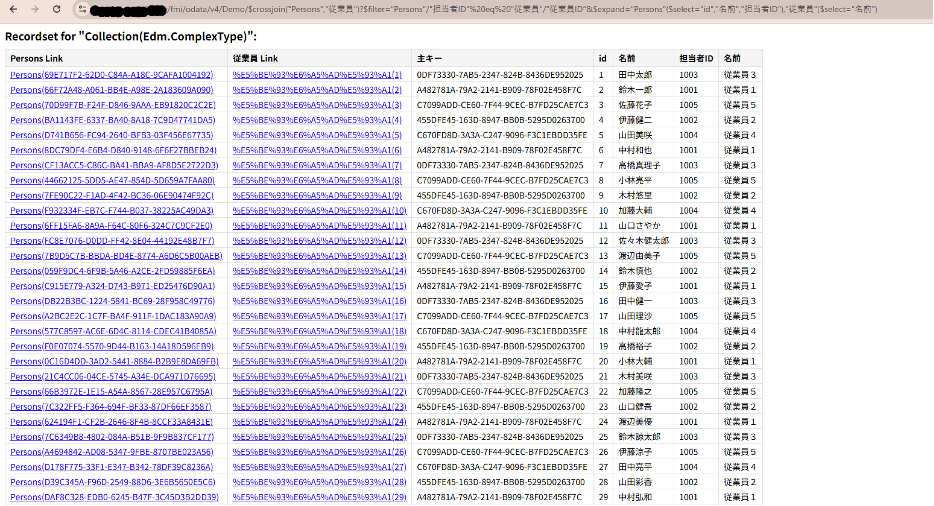This screenshot has width=934, height=506.
Task: Follow the 従業員 link ending in A1(3)
Action: (x=316, y=105)
